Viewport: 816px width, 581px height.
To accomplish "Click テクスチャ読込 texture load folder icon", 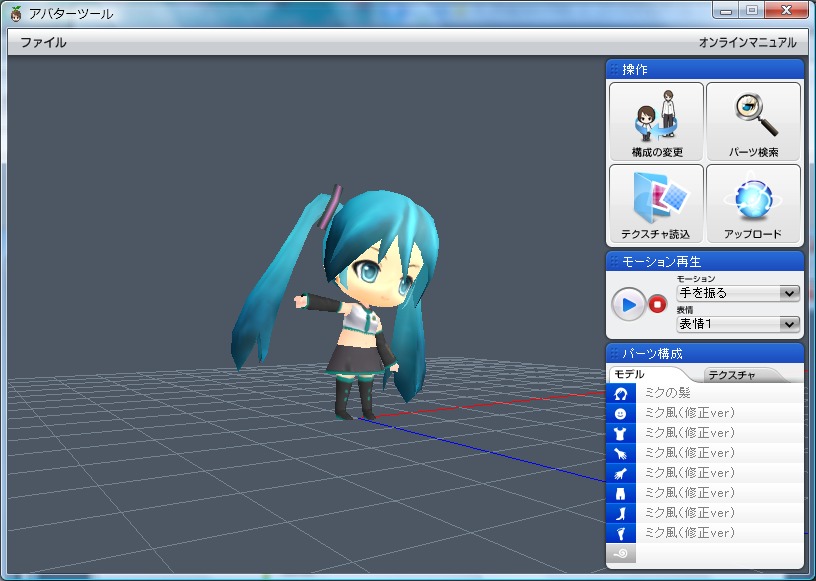I will coord(656,203).
